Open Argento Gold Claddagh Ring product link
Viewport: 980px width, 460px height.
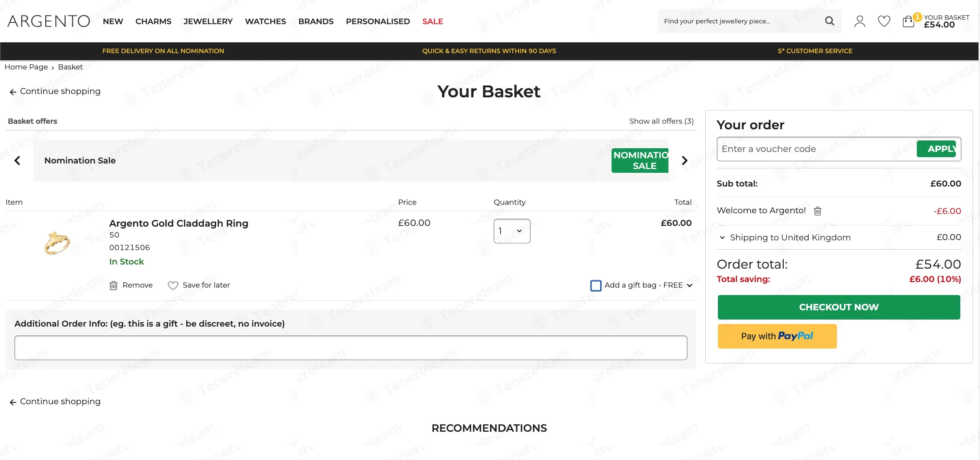pos(179,223)
